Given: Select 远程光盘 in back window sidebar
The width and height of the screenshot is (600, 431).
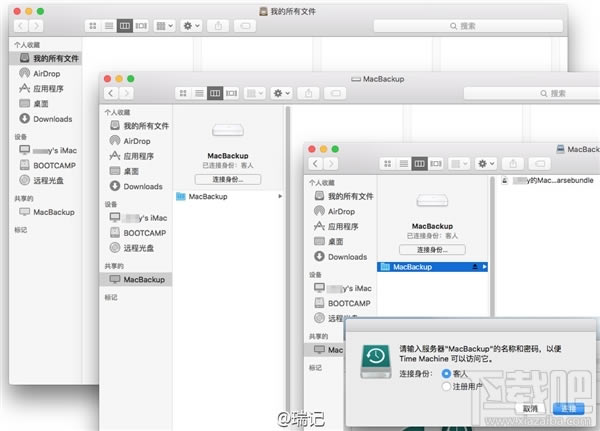Looking at the screenshot, I should [x=46, y=180].
